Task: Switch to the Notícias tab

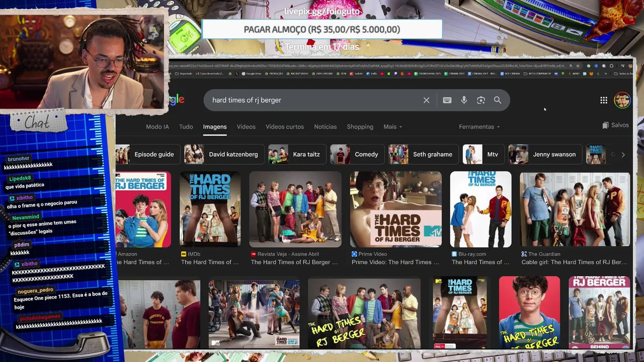Action: pos(326,127)
